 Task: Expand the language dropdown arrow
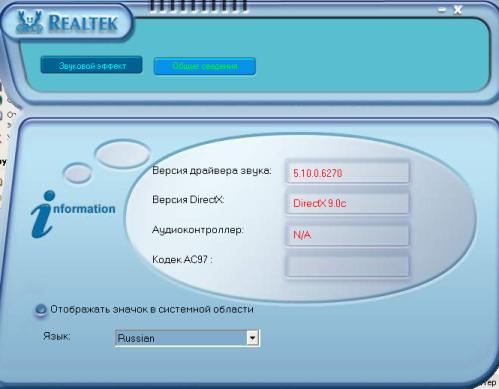pos(253,338)
